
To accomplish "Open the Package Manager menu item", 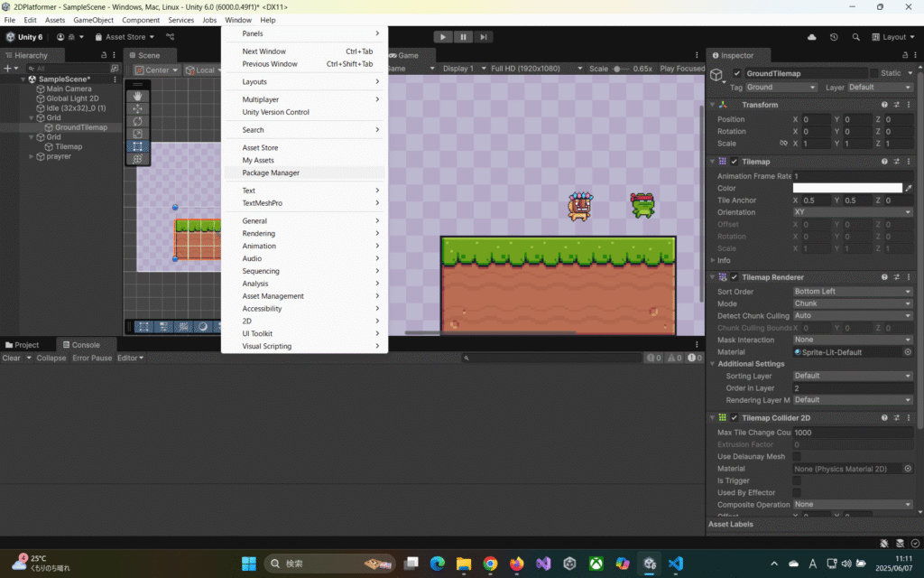I will click(x=305, y=172).
